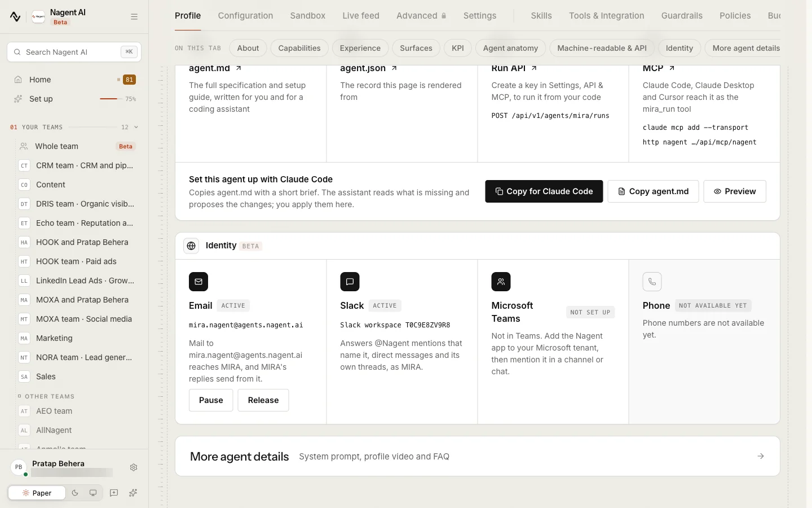Switch to dark mode moon icon
The height and width of the screenshot is (508, 812).
[x=75, y=493]
